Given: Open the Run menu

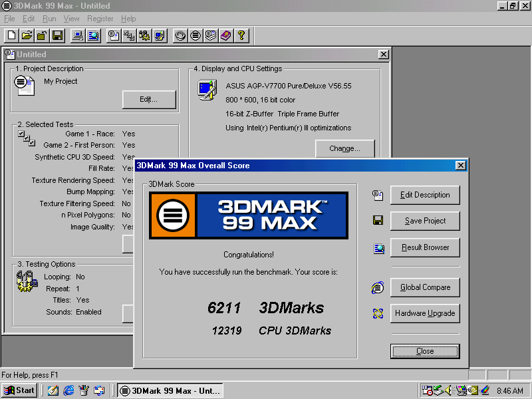Looking at the screenshot, I should (x=49, y=19).
